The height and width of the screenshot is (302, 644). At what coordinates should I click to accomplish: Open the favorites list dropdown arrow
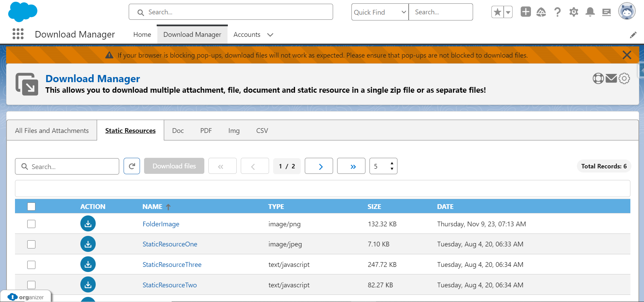pyautogui.click(x=508, y=12)
